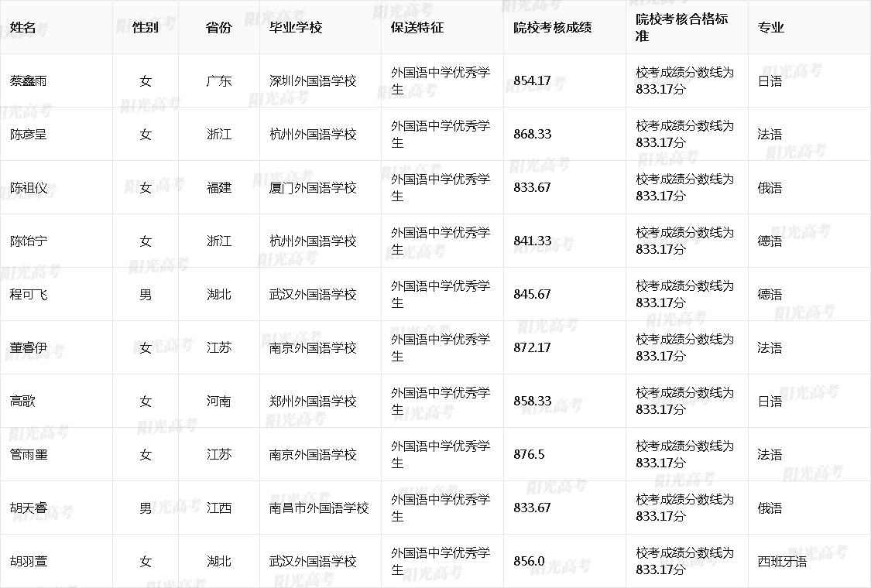Click the score 868.33
The height and width of the screenshot is (588, 871).
(x=532, y=135)
